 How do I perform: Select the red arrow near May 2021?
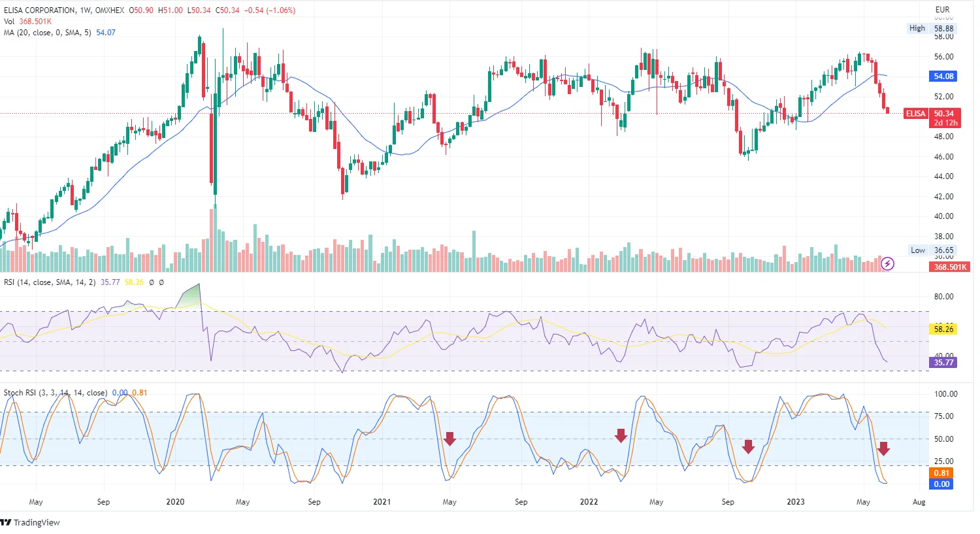click(x=449, y=439)
